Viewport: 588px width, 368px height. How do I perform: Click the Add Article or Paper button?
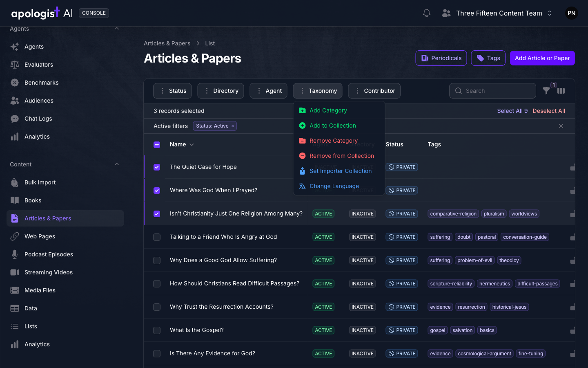542,58
